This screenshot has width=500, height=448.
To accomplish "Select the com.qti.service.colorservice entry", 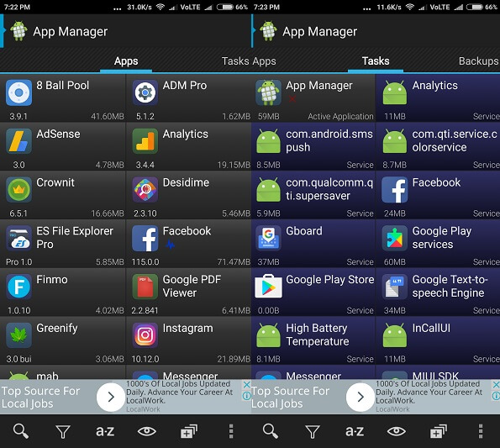I will point(438,146).
